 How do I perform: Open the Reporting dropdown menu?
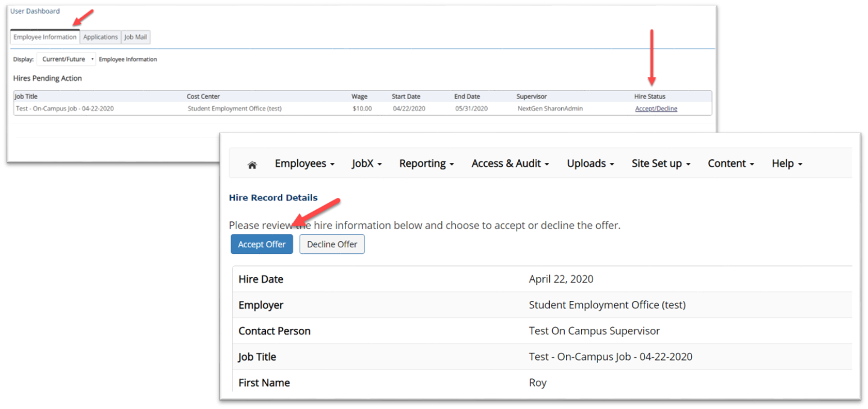click(x=426, y=163)
